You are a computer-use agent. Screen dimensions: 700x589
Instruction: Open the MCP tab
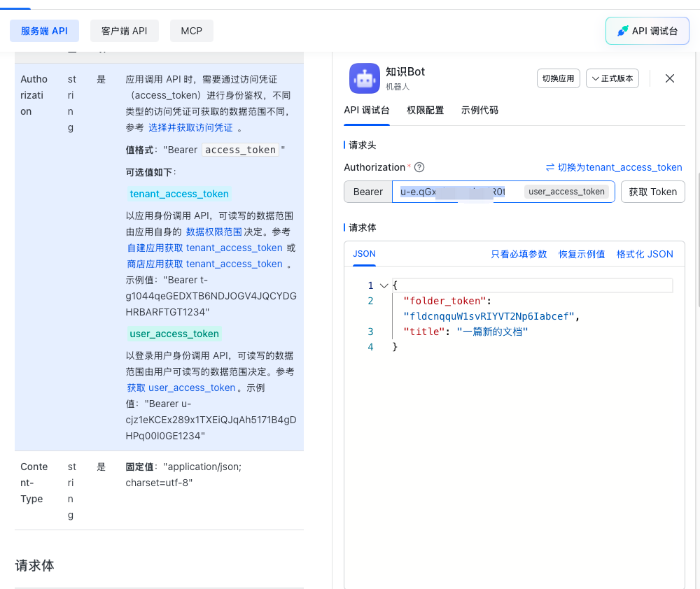191,31
